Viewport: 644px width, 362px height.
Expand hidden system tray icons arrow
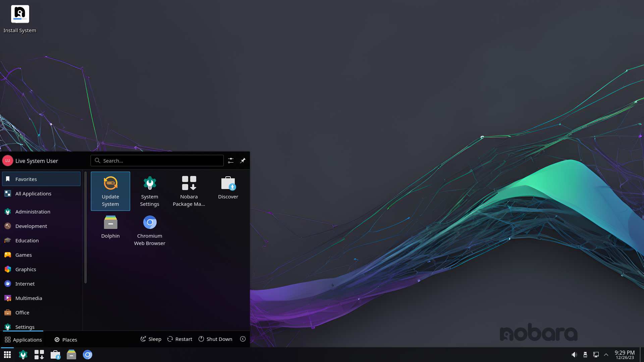[606, 355]
